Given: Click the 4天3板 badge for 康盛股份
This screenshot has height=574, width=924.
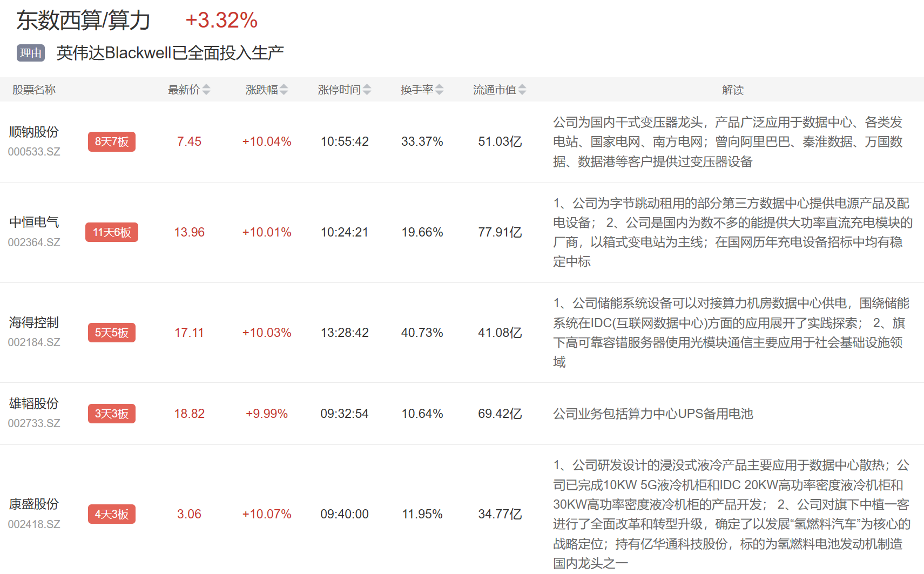Looking at the screenshot, I should click(112, 514).
